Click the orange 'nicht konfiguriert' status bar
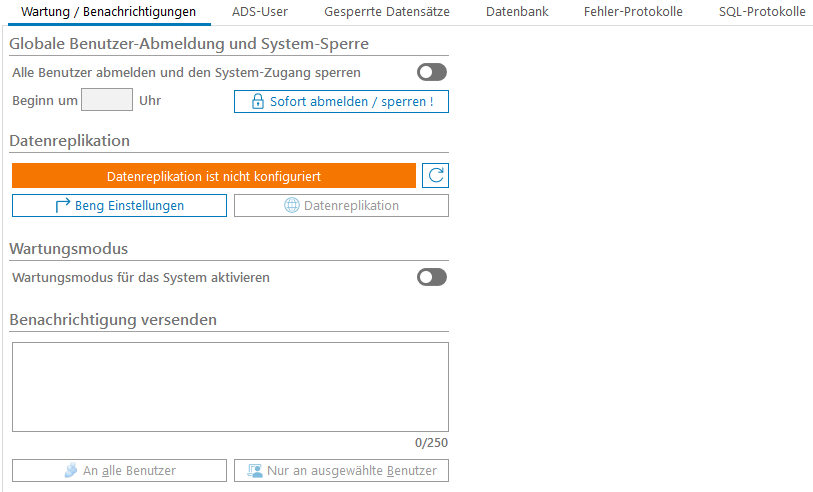The height and width of the screenshot is (492, 813). click(213, 176)
